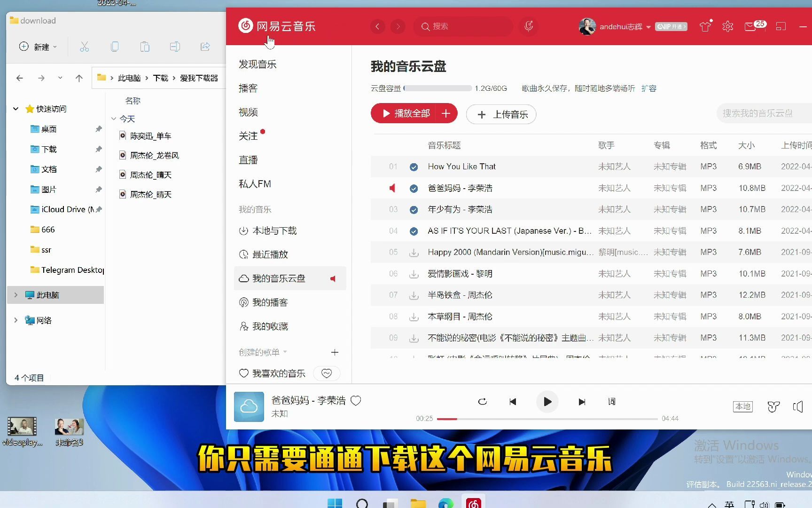Skip to previous track
This screenshot has width=812, height=508.
(513, 402)
